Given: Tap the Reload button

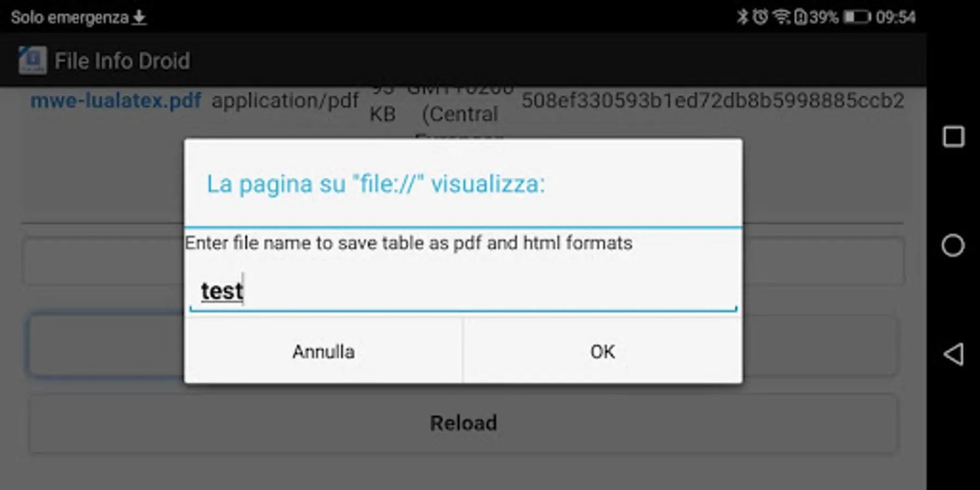Looking at the screenshot, I should pos(463,423).
